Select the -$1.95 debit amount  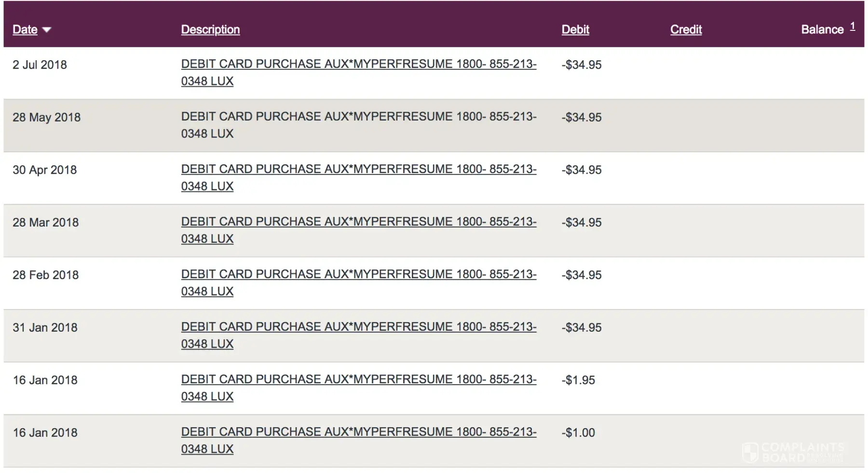pos(578,380)
